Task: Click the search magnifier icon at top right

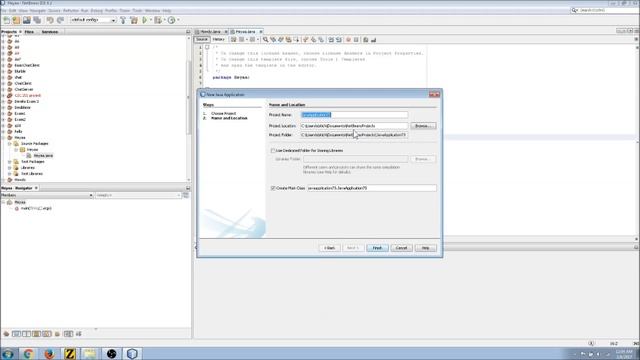Action: [574, 10]
